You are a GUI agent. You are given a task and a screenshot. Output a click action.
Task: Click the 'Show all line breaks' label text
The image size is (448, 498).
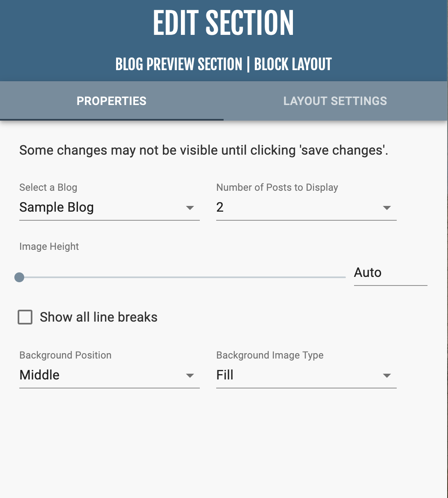[x=98, y=317]
